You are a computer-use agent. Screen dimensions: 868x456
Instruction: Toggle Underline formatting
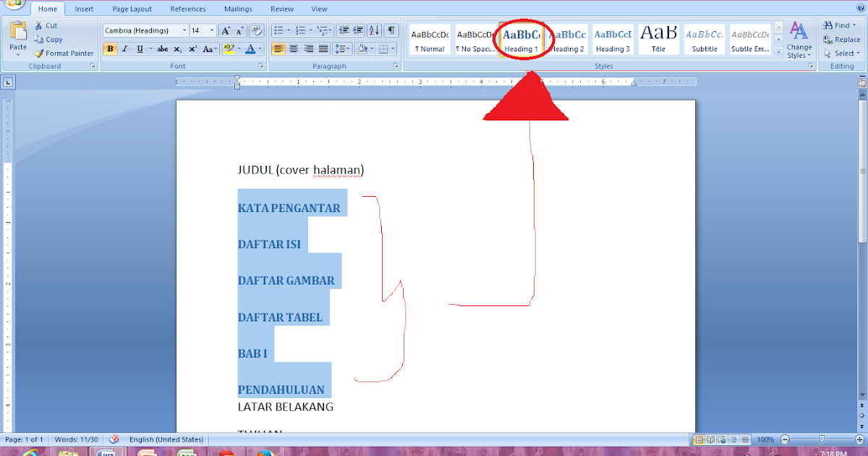tap(139, 49)
